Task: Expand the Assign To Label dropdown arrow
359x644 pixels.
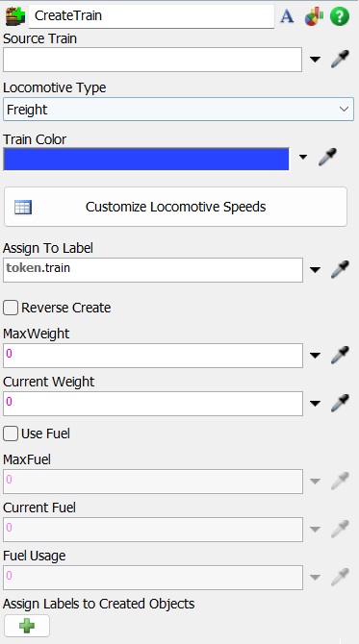Action: [315, 270]
